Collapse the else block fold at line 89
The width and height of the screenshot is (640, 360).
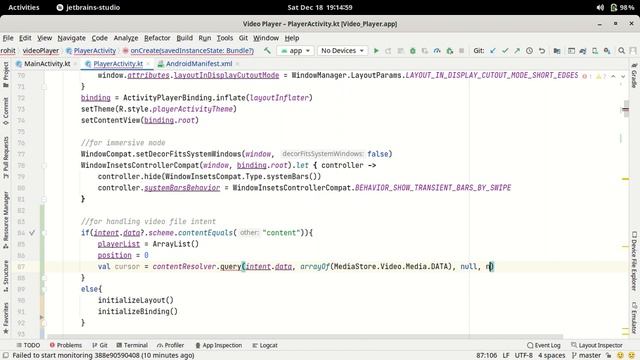point(44,289)
